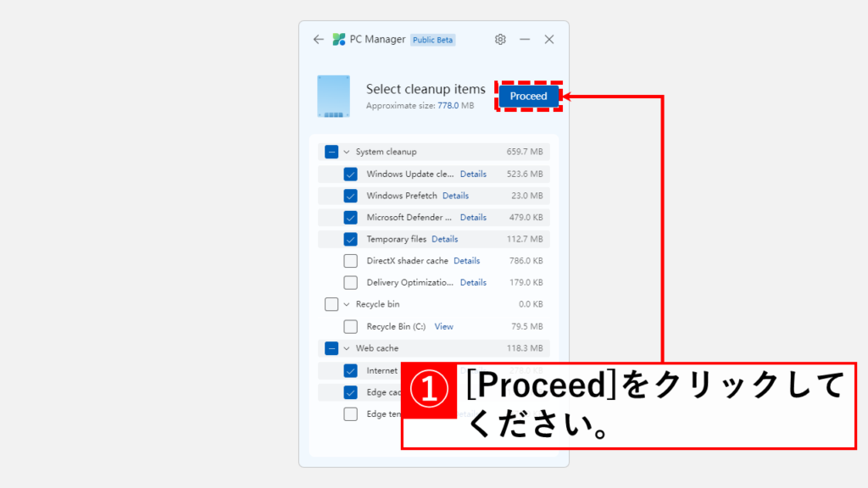Open Details for Windows Update cleanup
This screenshot has width=868, height=488.
coord(473,174)
